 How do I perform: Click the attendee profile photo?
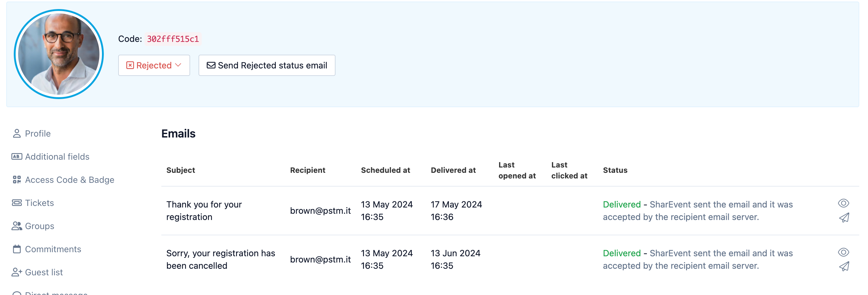tap(59, 54)
